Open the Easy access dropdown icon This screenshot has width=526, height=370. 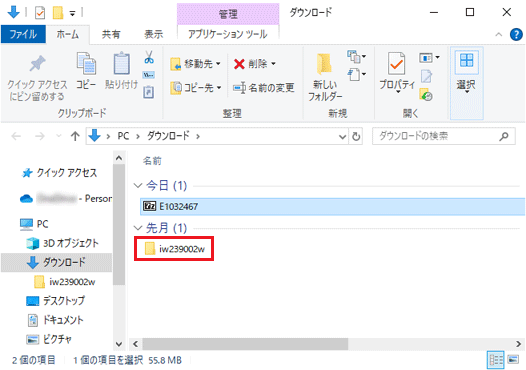click(x=356, y=74)
